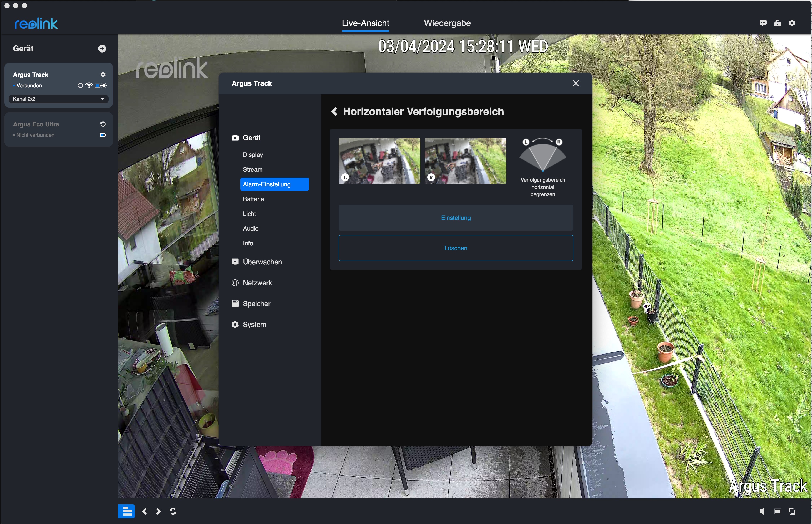This screenshot has width=812, height=524.
Task: Open global settings gear in header
Action: 792,23
